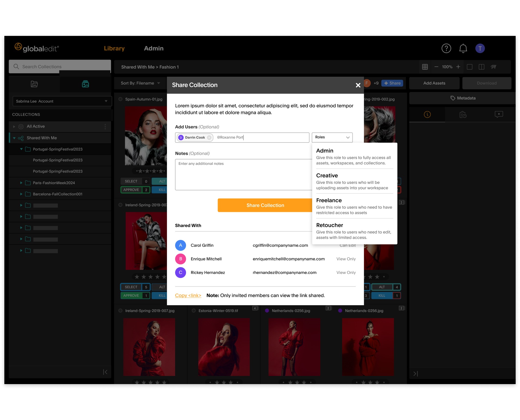The width and height of the screenshot is (520, 420).
Task: Open the help question mark icon
Action: click(x=446, y=48)
